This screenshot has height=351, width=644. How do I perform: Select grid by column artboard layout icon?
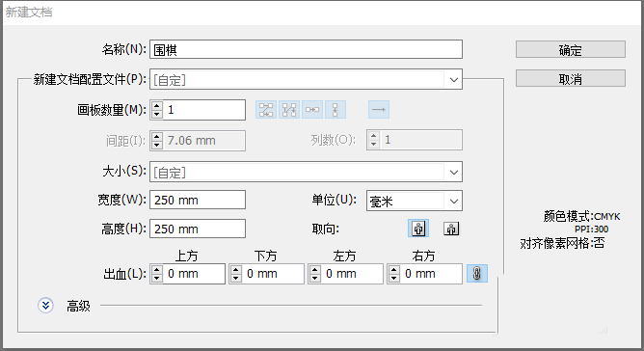click(288, 110)
